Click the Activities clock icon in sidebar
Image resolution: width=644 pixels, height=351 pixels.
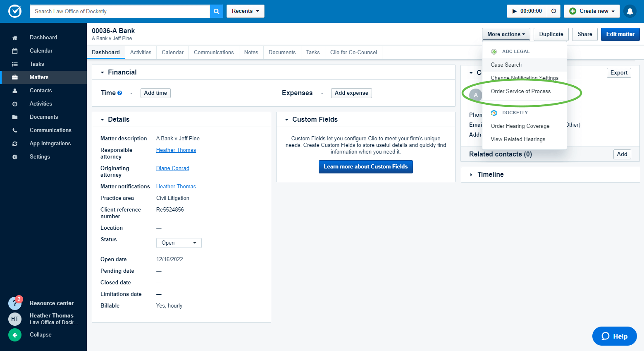click(15, 104)
